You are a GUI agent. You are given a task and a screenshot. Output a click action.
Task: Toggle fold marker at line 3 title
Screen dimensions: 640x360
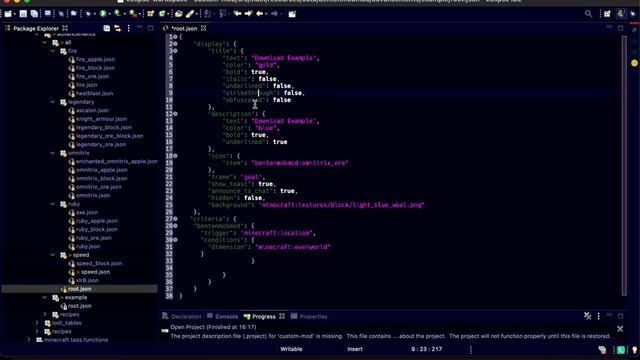click(x=175, y=51)
